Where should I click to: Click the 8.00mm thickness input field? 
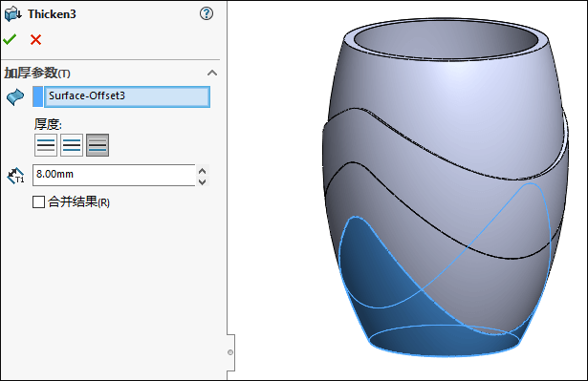114,175
